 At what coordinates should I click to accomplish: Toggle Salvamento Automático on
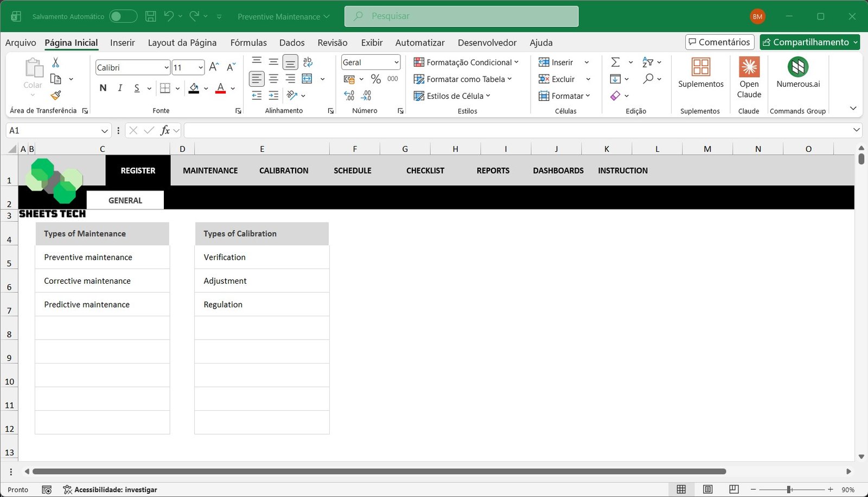(x=123, y=16)
